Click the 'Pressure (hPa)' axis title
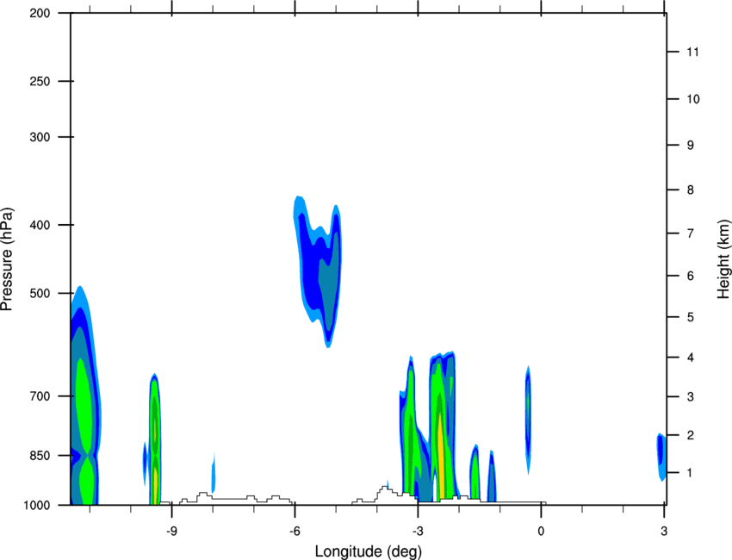732x560 pixels. coord(7,259)
